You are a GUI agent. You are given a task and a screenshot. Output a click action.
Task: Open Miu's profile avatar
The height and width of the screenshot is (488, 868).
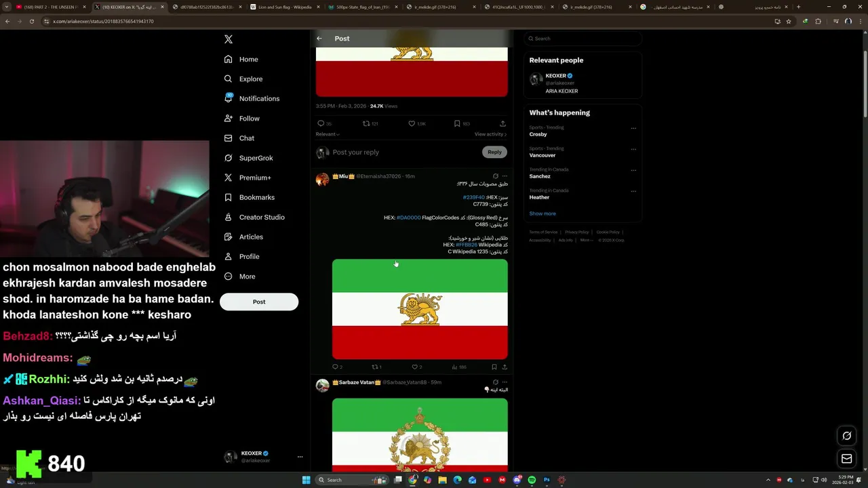pos(322,179)
